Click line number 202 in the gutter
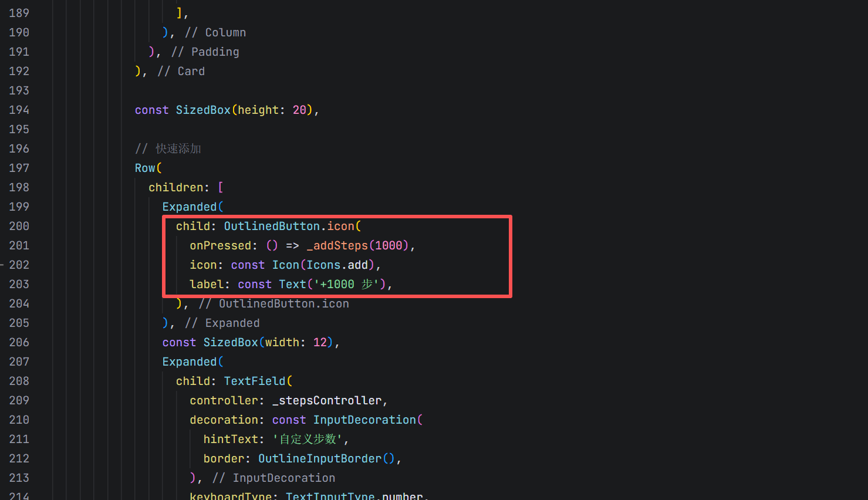The height and width of the screenshot is (500, 868). click(x=19, y=265)
